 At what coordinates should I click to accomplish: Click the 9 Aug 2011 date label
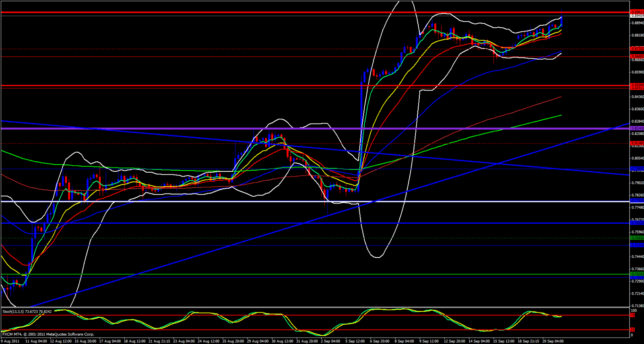coord(10,341)
